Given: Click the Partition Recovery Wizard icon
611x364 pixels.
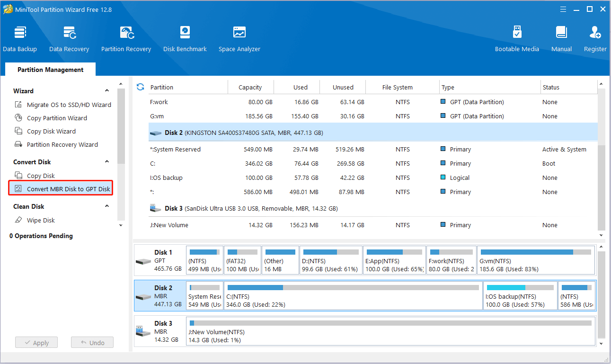Looking at the screenshot, I should point(18,144).
